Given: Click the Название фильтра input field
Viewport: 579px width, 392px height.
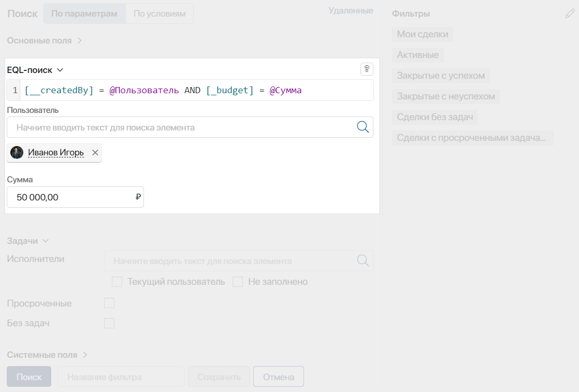Looking at the screenshot, I should pos(121,376).
